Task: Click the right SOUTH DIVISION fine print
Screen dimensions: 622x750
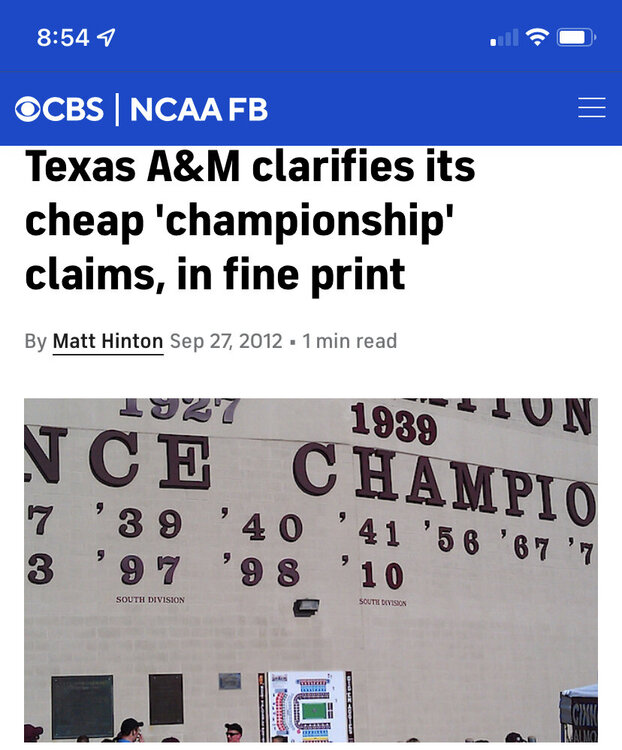Action: [383, 602]
